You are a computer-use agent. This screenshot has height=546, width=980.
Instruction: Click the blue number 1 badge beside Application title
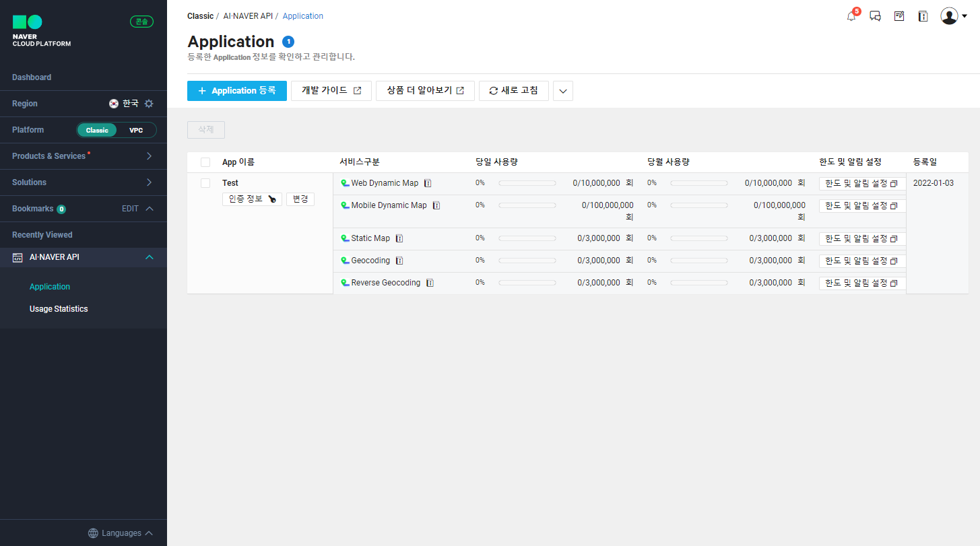coord(288,42)
